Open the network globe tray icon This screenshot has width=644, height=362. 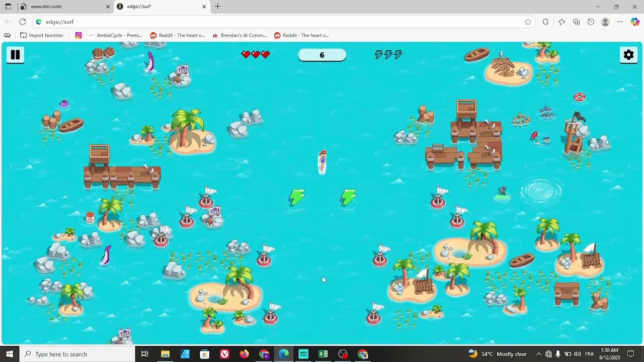[548, 354]
